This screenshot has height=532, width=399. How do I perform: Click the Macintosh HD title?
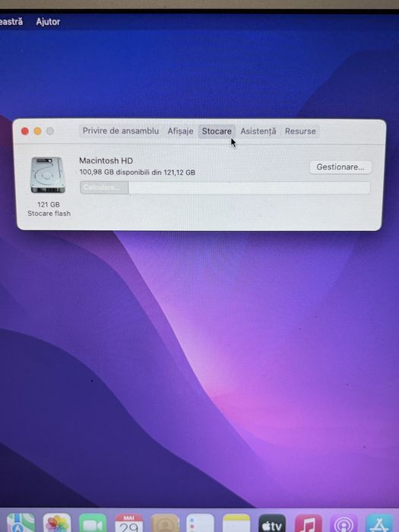tap(106, 160)
